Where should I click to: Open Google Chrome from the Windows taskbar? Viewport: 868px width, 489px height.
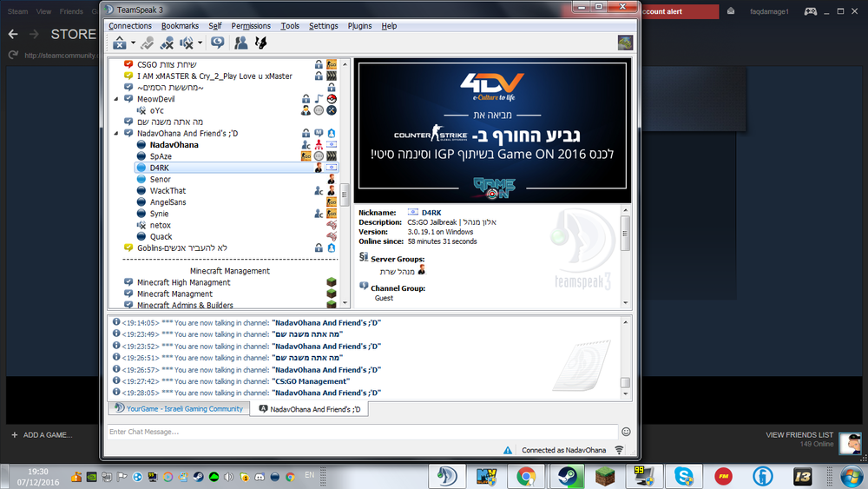coord(525,476)
